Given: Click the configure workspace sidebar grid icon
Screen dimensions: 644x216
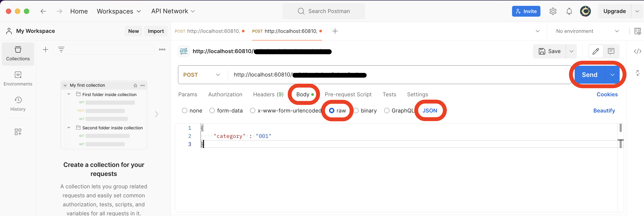Looking at the screenshot, I should tap(18, 132).
